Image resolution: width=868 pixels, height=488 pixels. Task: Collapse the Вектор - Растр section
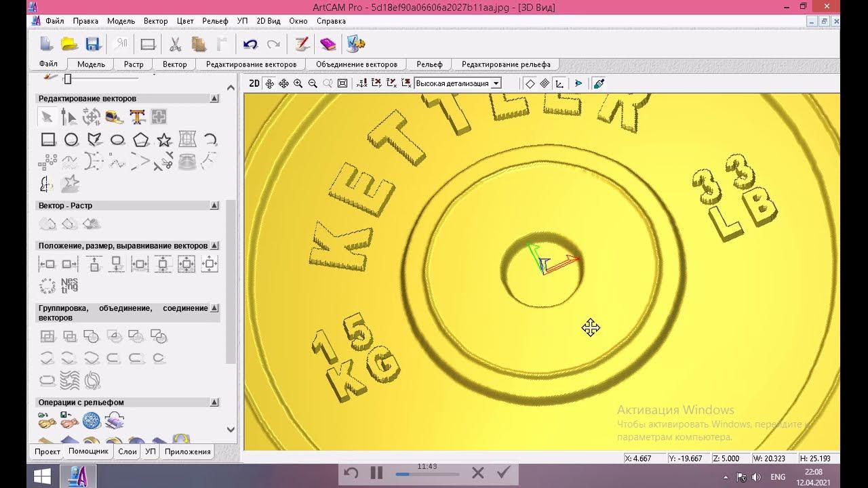tap(214, 205)
